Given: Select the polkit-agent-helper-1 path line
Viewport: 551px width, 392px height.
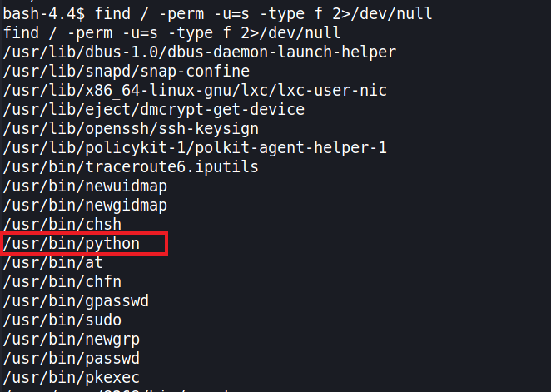Looking at the screenshot, I should click(195, 148).
